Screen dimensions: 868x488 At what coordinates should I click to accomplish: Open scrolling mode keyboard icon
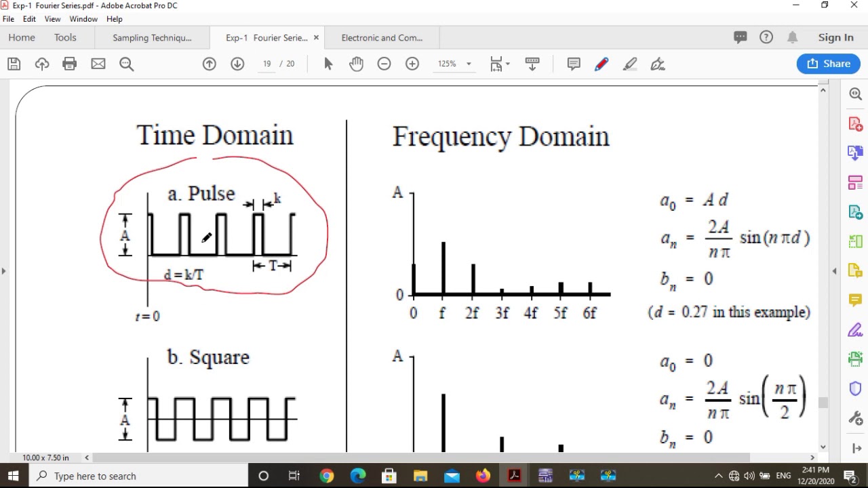[532, 64]
